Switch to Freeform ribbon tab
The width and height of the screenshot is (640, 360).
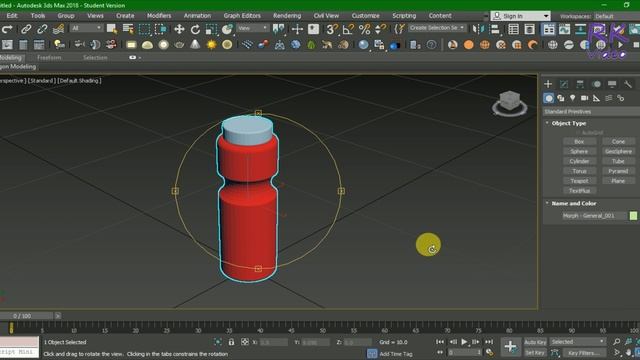click(49, 58)
